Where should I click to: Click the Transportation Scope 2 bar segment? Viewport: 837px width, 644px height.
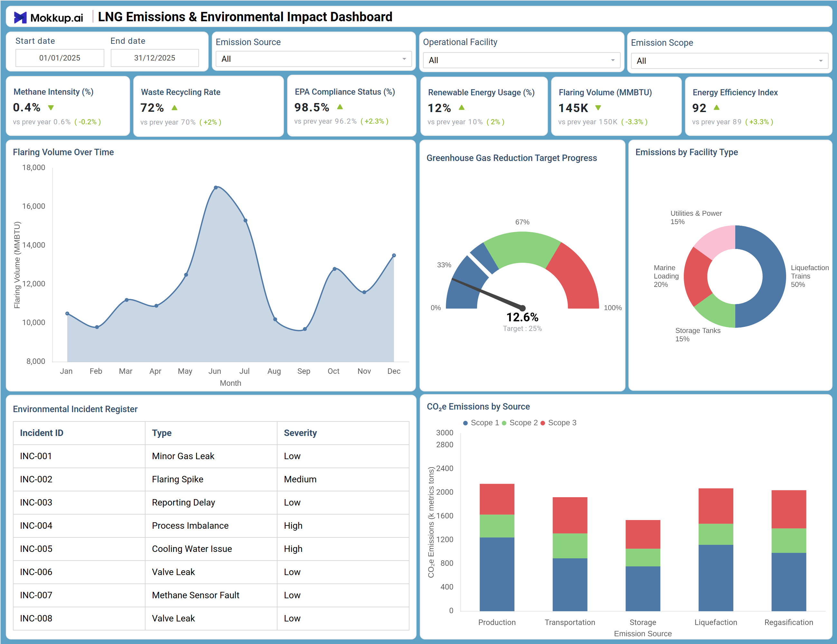pos(570,546)
